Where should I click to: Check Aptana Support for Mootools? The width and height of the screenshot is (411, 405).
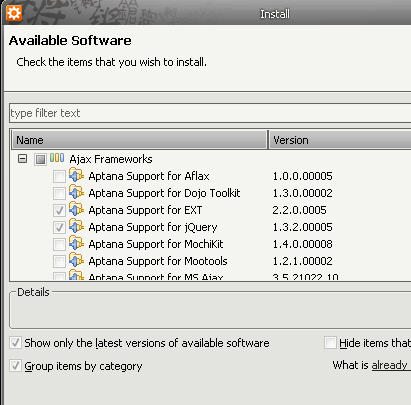[59, 261]
